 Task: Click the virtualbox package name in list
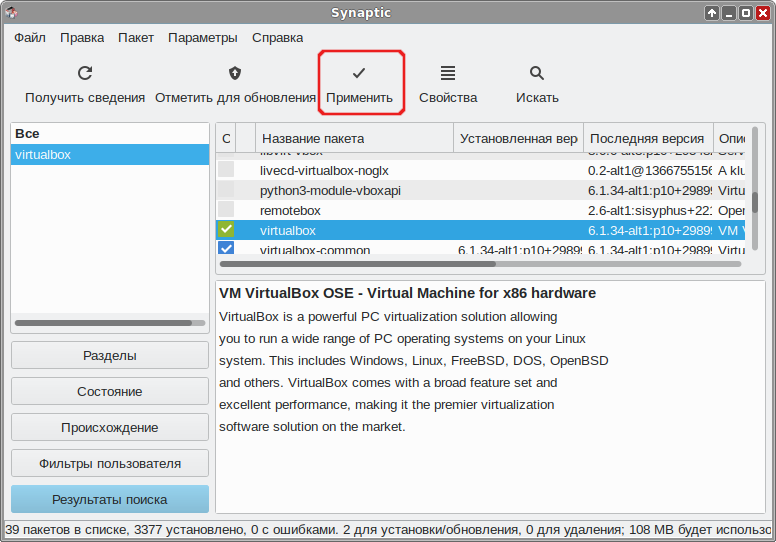coord(288,231)
